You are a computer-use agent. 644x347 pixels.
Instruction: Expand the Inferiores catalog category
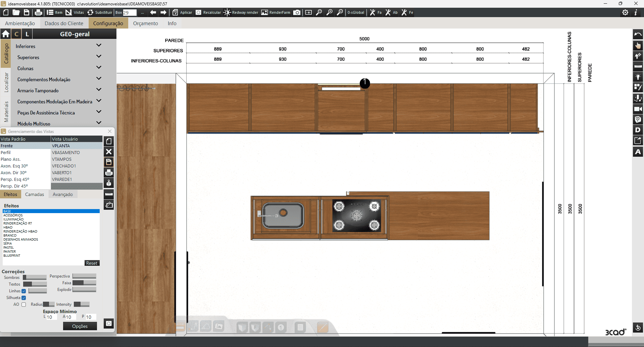[x=99, y=45]
